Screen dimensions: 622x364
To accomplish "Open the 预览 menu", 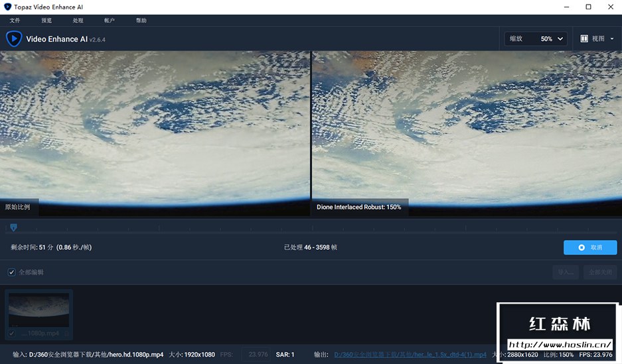I will pyautogui.click(x=46, y=21).
